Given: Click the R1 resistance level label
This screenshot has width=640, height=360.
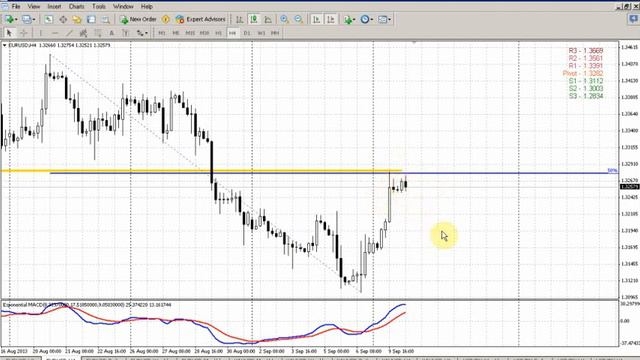Looking at the screenshot, I should [586, 66].
